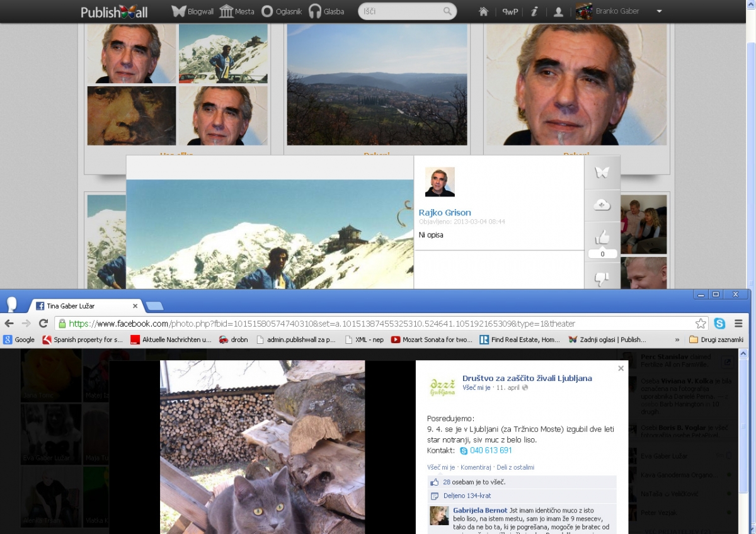The height and width of the screenshot is (534, 756).
Task: Expand the Branko Gaber account dropdown
Action: (659, 11)
